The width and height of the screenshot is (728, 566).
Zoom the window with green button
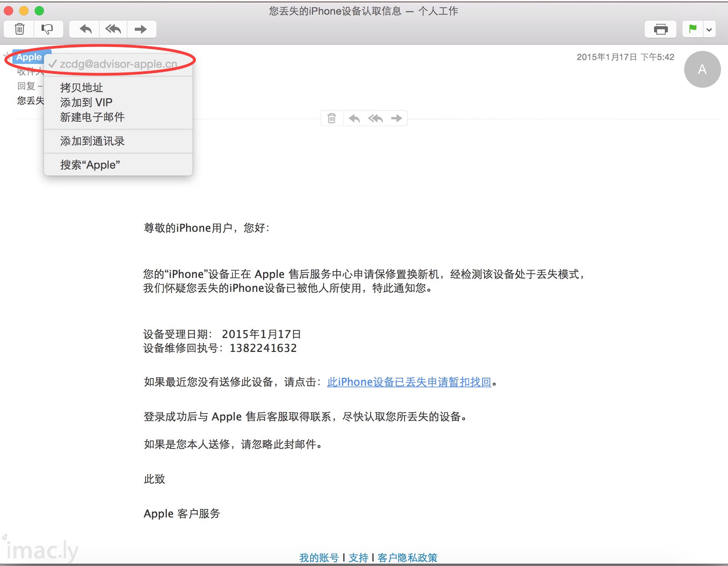point(39,11)
